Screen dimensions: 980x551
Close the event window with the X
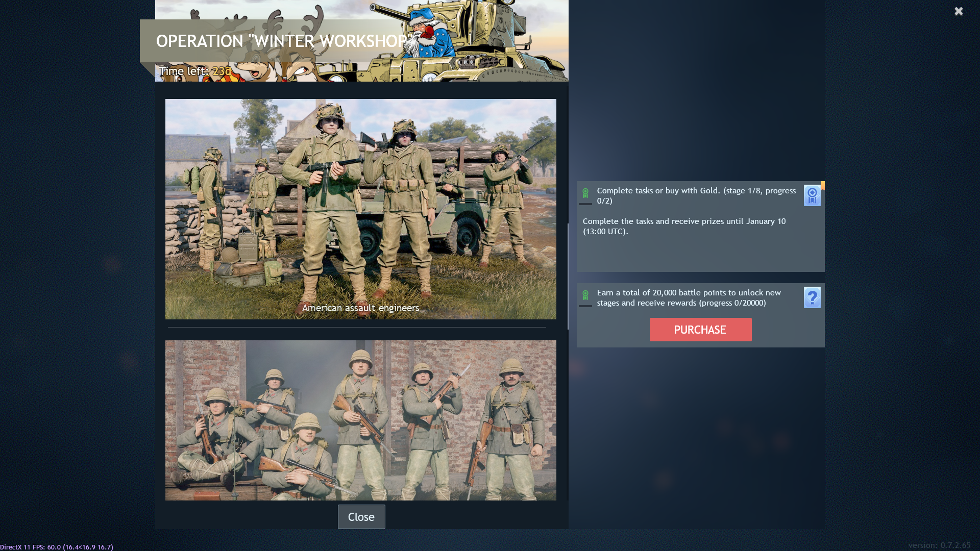tap(959, 11)
